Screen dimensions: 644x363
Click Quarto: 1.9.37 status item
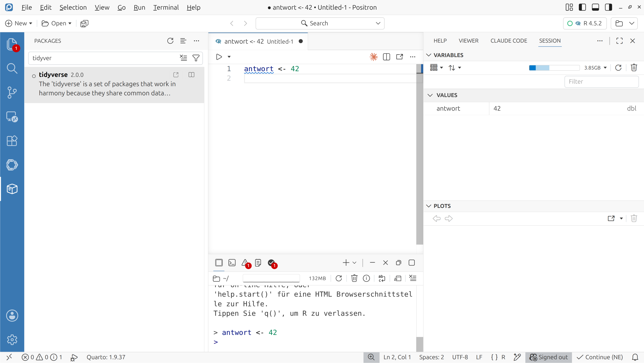click(106, 357)
